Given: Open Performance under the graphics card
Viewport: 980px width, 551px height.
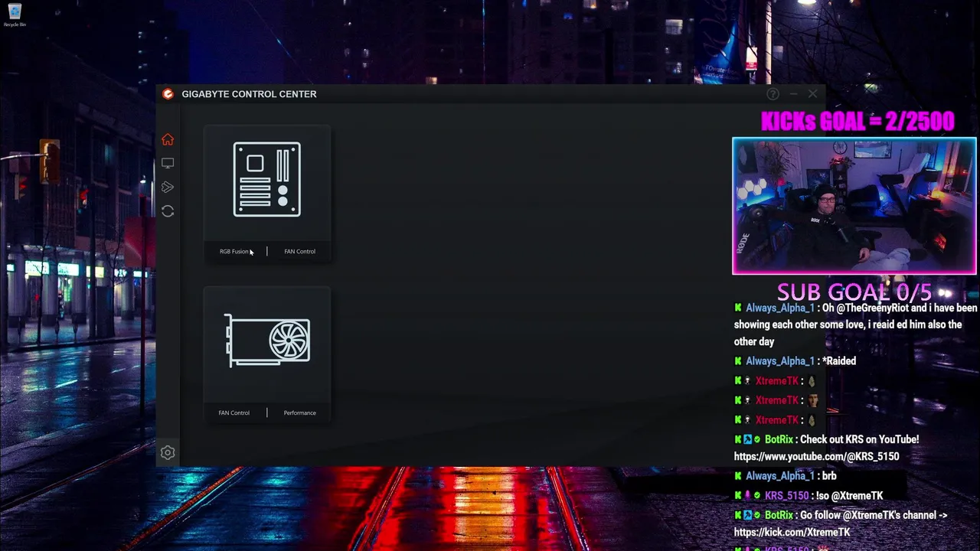Looking at the screenshot, I should tap(299, 412).
